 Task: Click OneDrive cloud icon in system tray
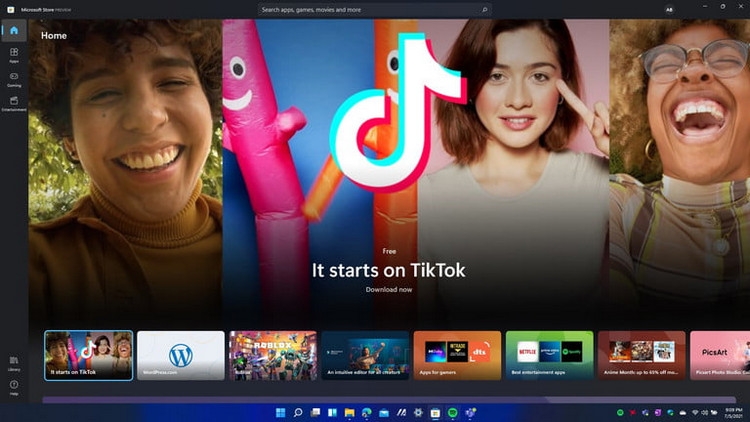point(683,412)
